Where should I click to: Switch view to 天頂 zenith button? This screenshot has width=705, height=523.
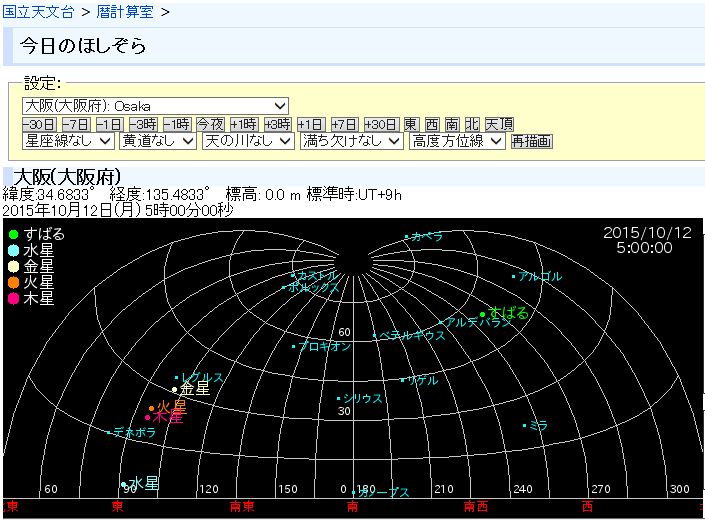499,124
